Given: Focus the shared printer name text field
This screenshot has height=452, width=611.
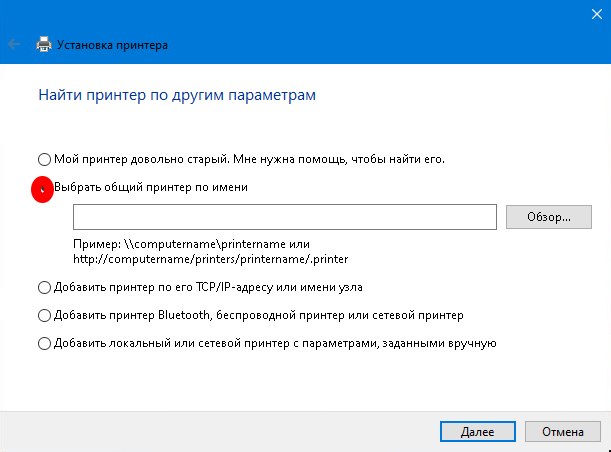Looking at the screenshot, I should [285, 217].
